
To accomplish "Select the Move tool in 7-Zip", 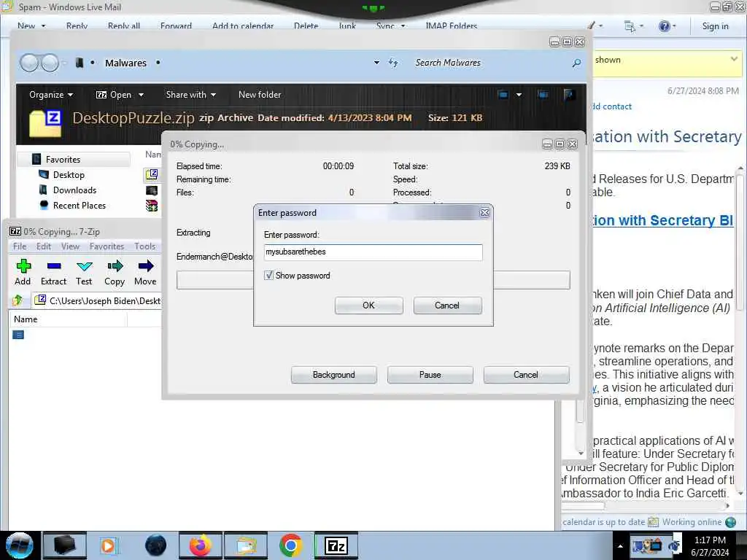I will pos(145,273).
